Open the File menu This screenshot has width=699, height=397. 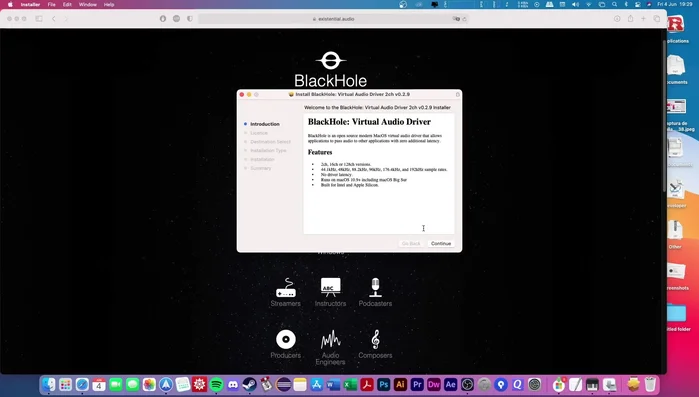pyautogui.click(x=51, y=4)
